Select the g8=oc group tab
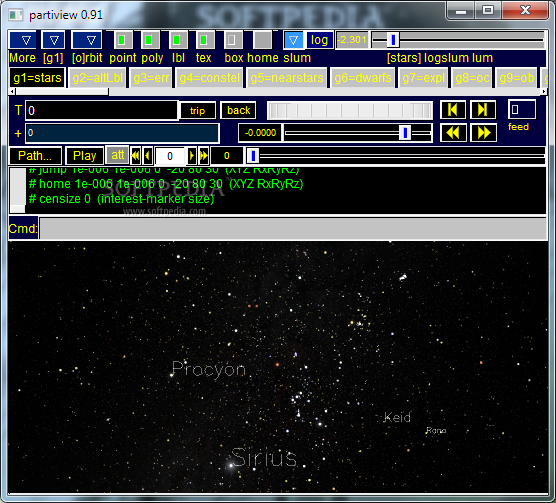Viewport: 556px width, 503px height. (472, 78)
